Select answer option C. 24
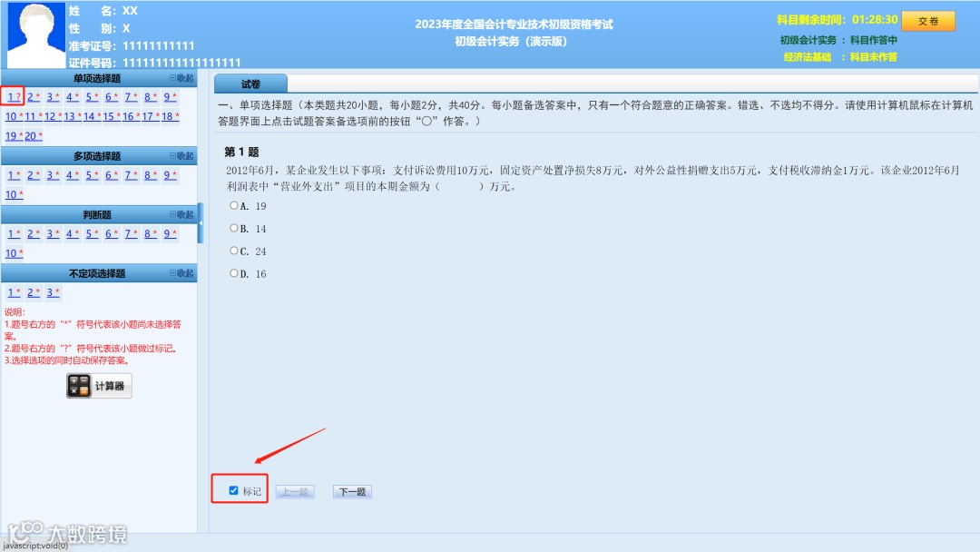This screenshot has width=980, height=552. point(234,251)
